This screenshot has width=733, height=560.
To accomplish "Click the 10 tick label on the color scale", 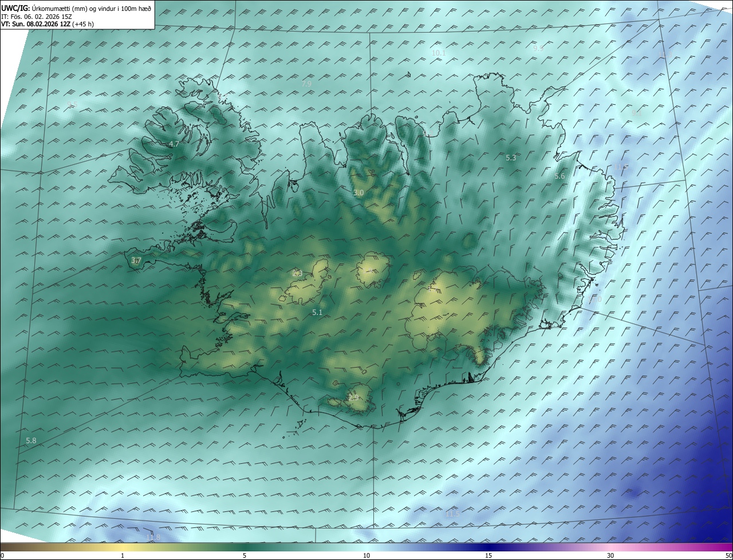I will click(x=366, y=555).
